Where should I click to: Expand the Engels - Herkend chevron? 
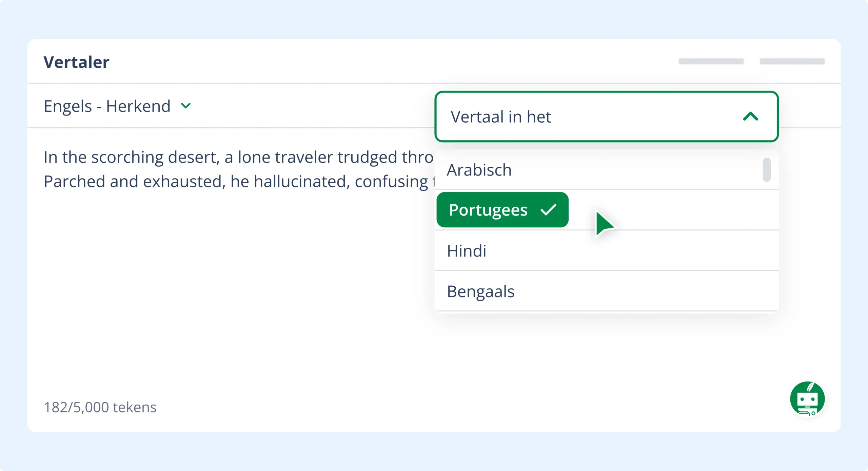[x=186, y=106]
